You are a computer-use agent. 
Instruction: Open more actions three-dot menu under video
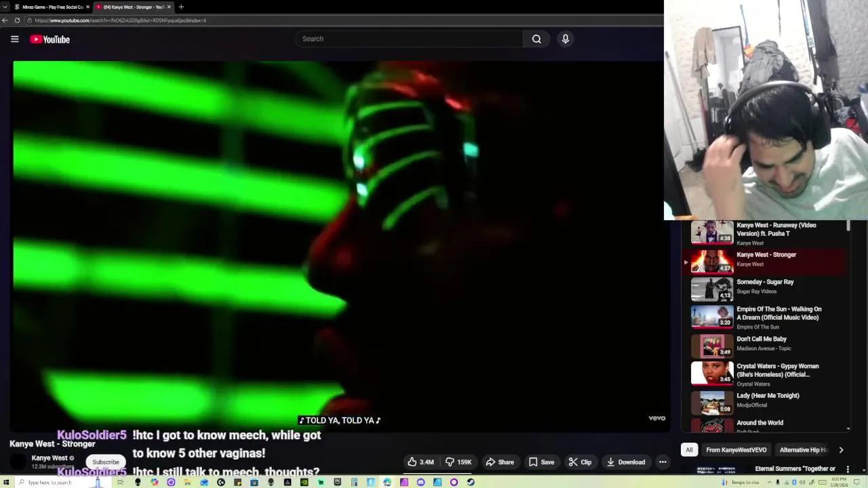(663, 462)
